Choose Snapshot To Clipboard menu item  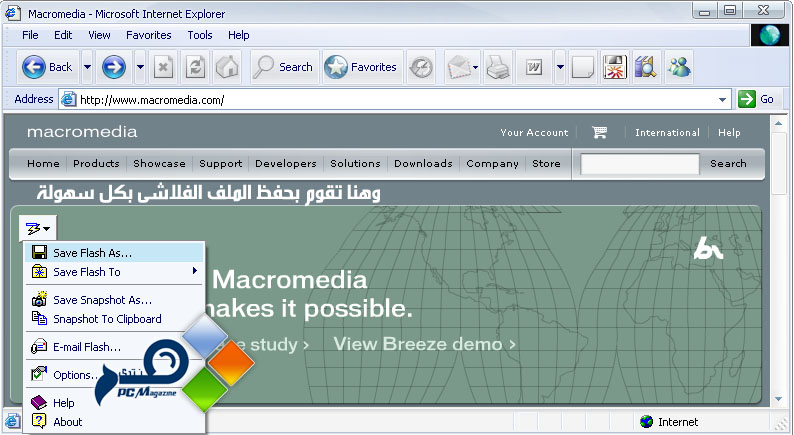click(x=114, y=319)
